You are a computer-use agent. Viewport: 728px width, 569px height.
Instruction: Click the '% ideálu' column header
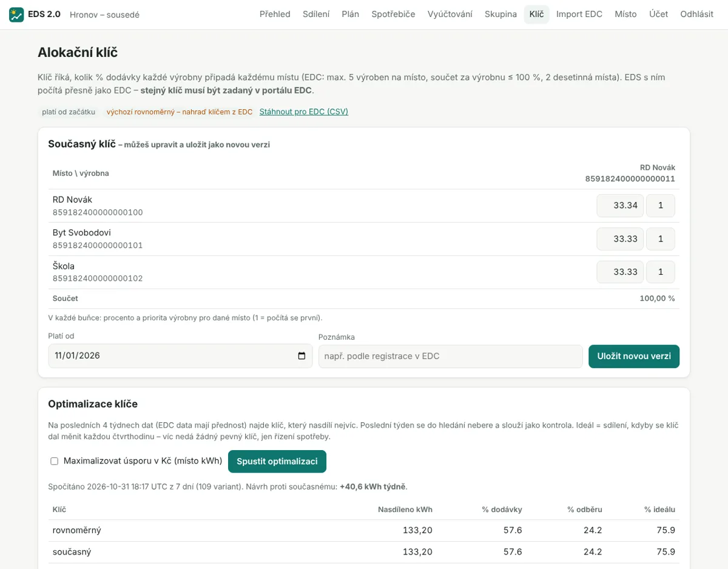click(659, 510)
